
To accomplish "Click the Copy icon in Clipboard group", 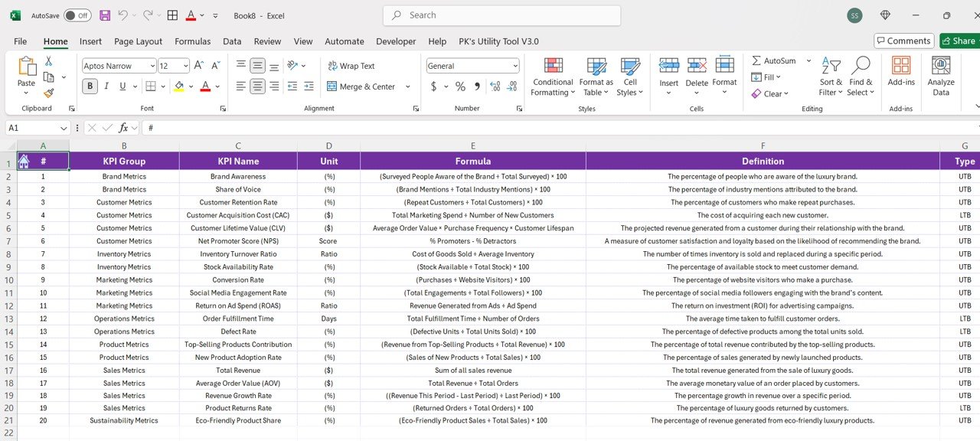I will tap(49, 77).
